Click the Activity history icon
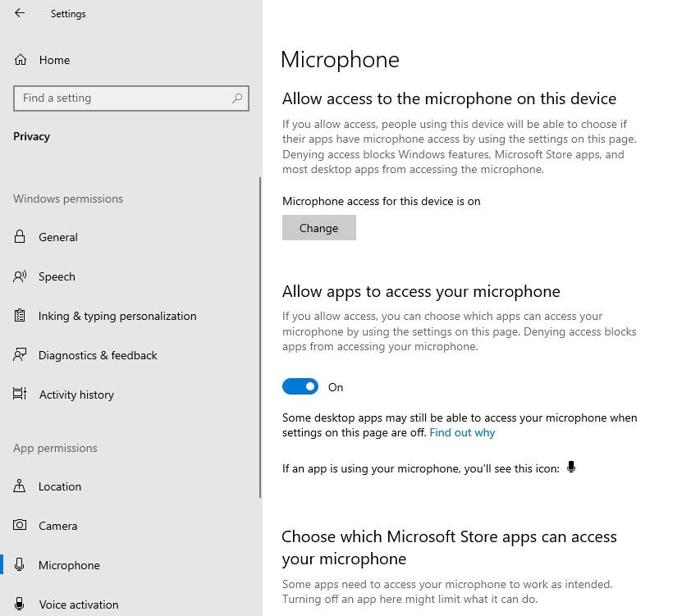This screenshot has width=691, height=616. 20,394
